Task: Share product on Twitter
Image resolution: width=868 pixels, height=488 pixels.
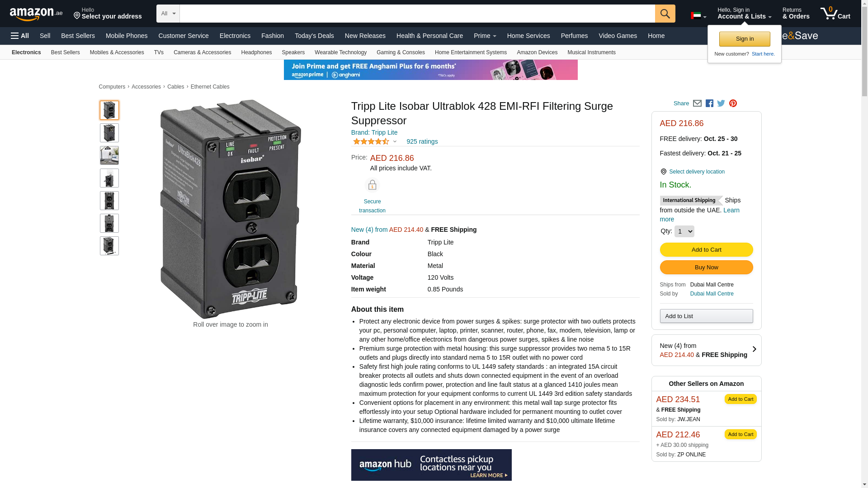Action: [x=721, y=103]
